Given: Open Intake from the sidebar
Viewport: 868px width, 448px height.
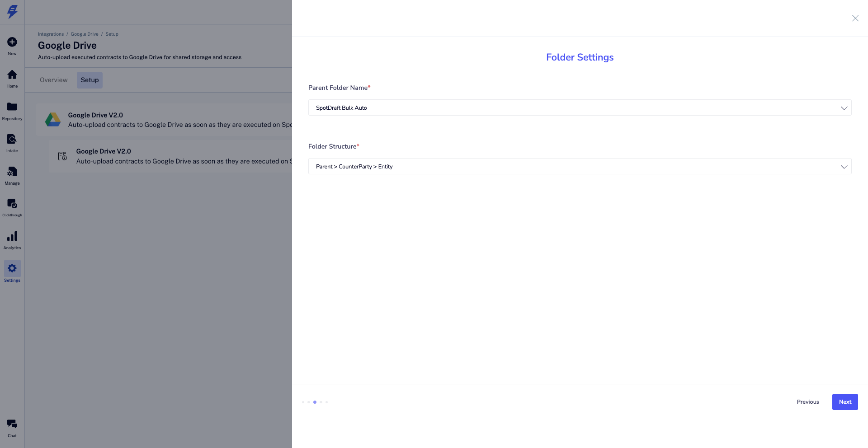Looking at the screenshot, I should click(x=12, y=139).
